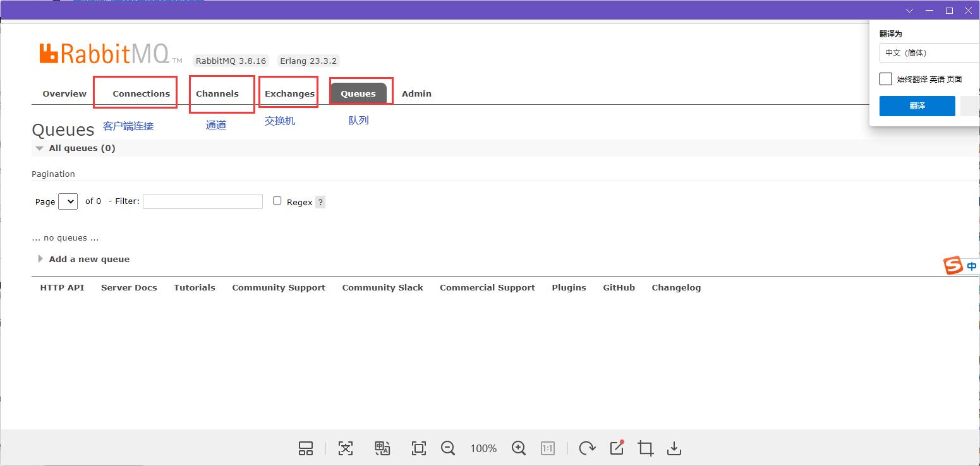
Task: Click the text recognition (OCR) icon
Action: (x=346, y=448)
